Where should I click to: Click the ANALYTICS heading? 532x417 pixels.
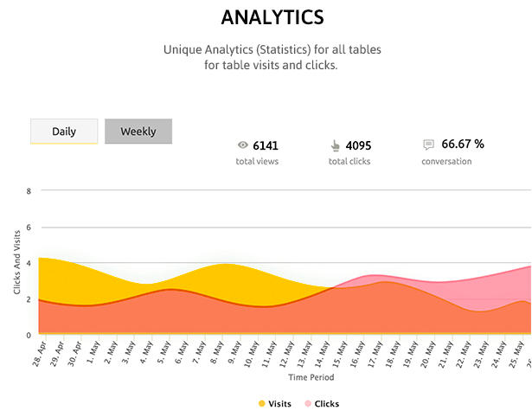pyautogui.click(x=272, y=17)
